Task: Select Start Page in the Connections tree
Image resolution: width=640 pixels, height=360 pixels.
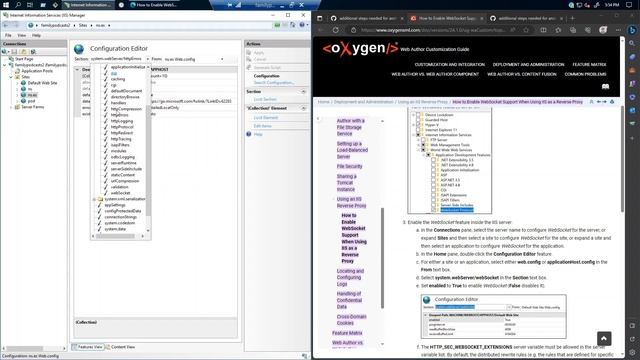Action: tap(24, 59)
